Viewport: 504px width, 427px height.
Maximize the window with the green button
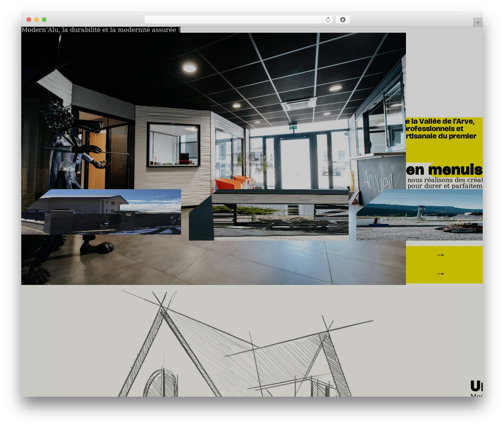pyautogui.click(x=44, y=20)
